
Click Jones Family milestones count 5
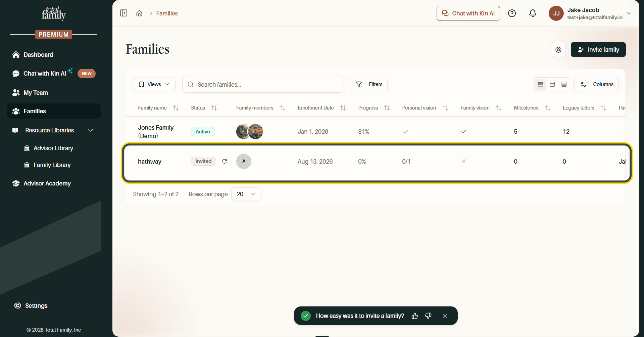coord(515,132)
